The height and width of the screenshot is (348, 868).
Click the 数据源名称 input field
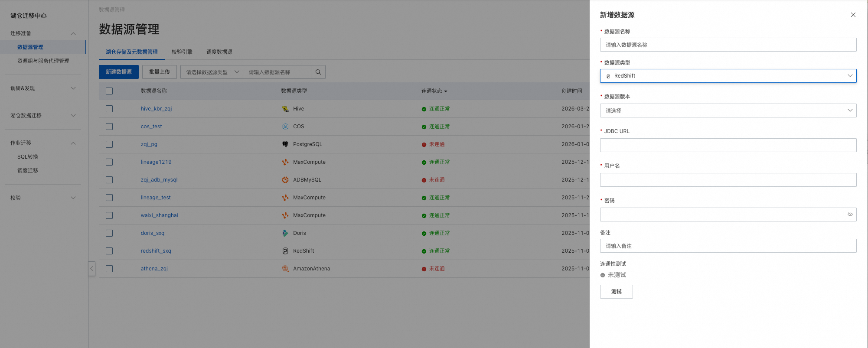point(728,45)
